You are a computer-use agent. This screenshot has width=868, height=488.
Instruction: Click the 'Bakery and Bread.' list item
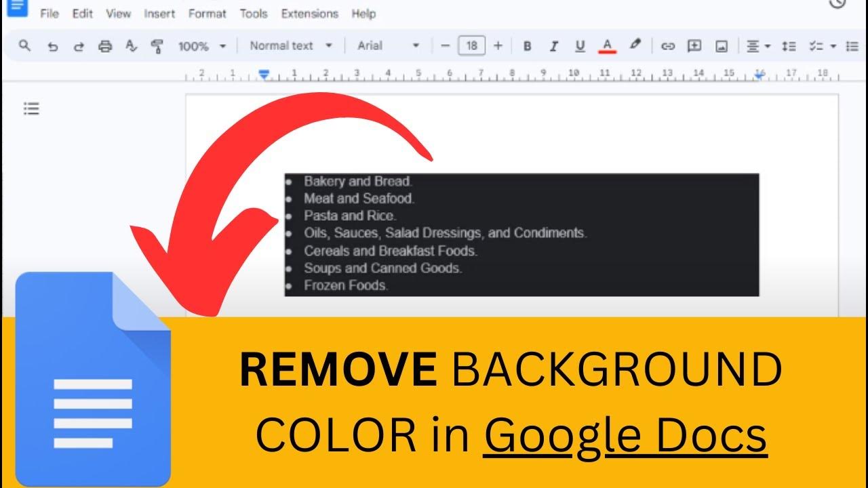point(358,181)
